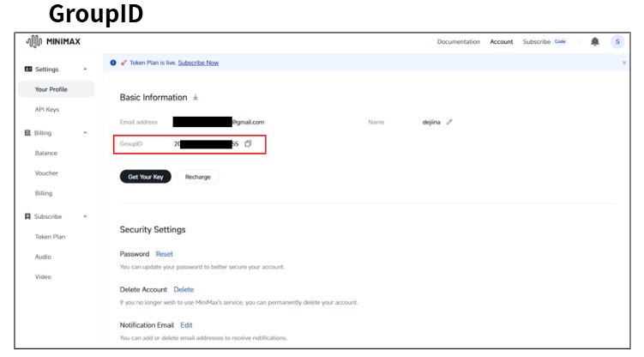Collapse the Billing sidebar section

[x=85, y=133]
